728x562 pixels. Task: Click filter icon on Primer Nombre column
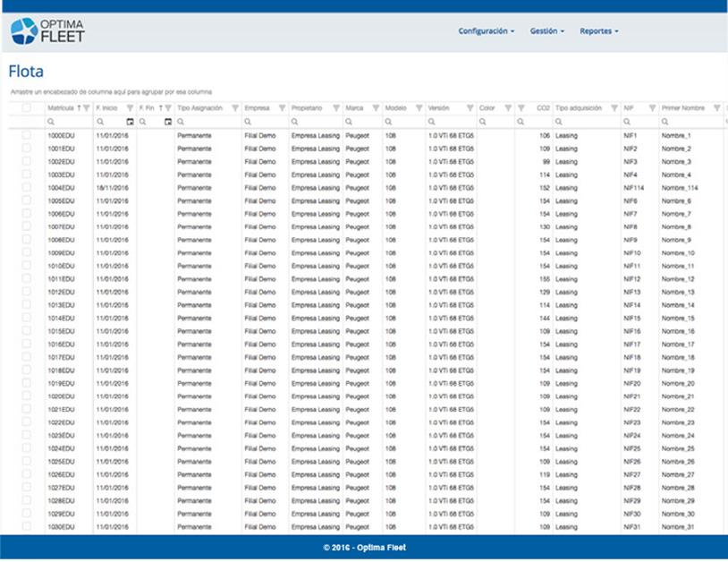[x=715, y=108]
